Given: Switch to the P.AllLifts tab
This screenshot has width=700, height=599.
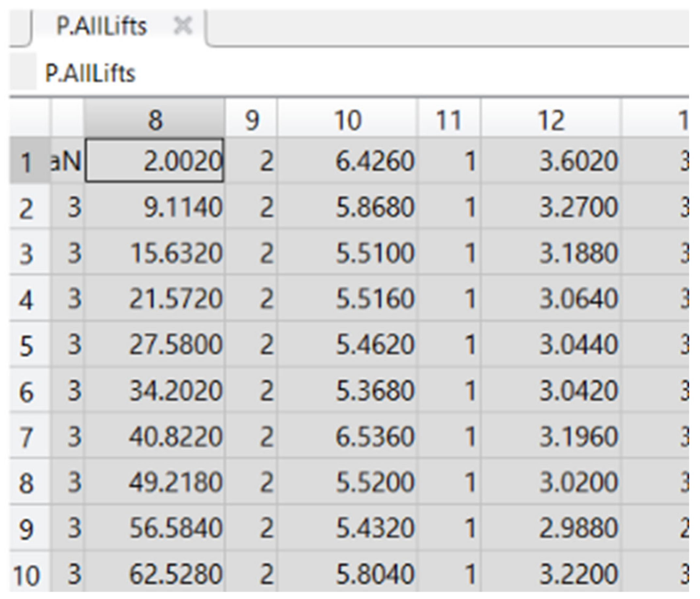Looking at the screenshot, I should (x=101, y=26).
